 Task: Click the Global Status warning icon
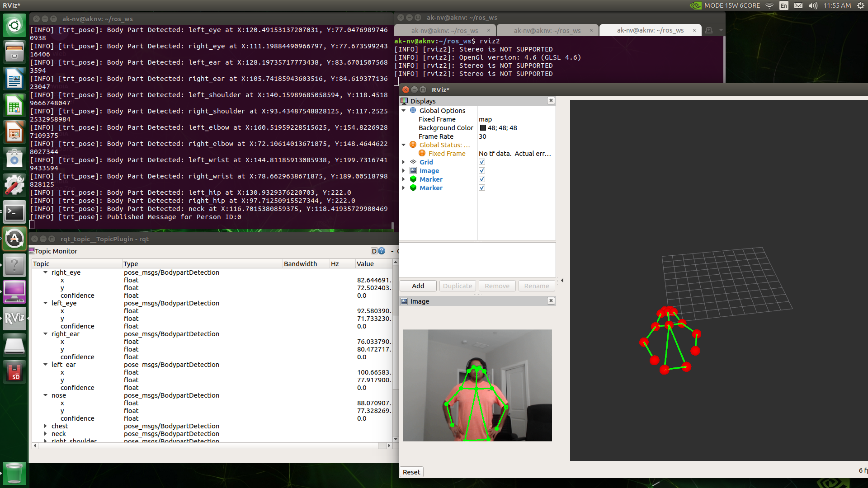tap(413, 145)
